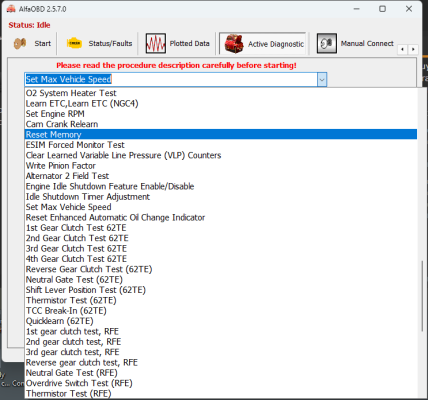Screen dimensions: 428x400
Task: Click the toolbar scroll right arrow
Action: tap(413, 49)
